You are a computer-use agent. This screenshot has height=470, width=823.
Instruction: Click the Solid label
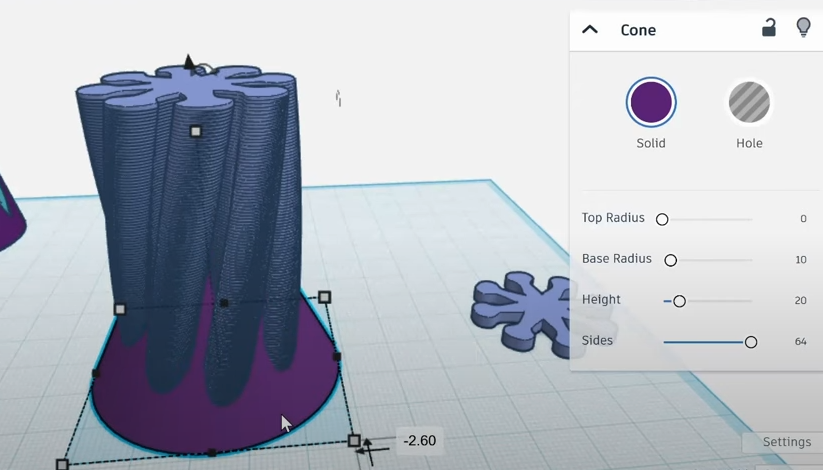(651, 143)
